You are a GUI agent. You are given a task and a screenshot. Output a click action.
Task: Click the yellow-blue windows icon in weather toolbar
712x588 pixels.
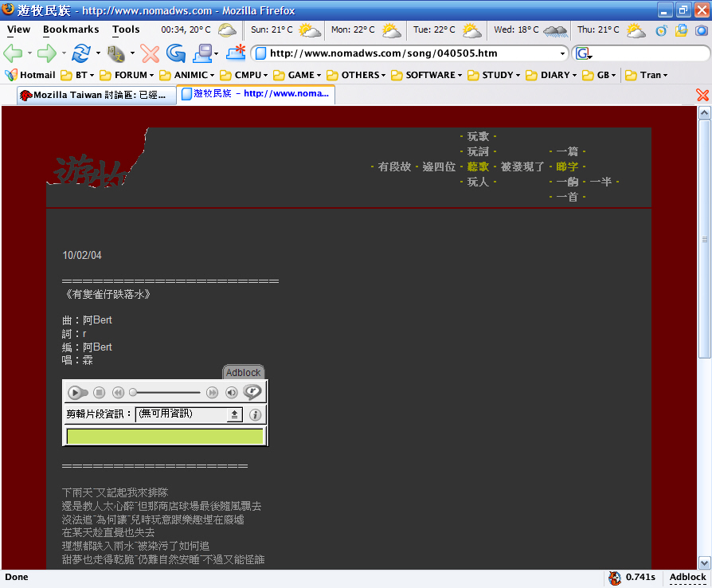[x=681, y=30]
